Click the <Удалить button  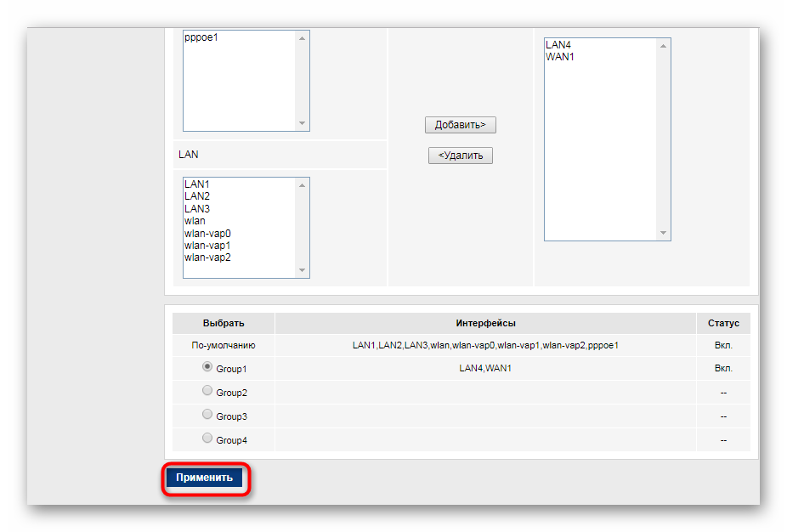point(461,156)
